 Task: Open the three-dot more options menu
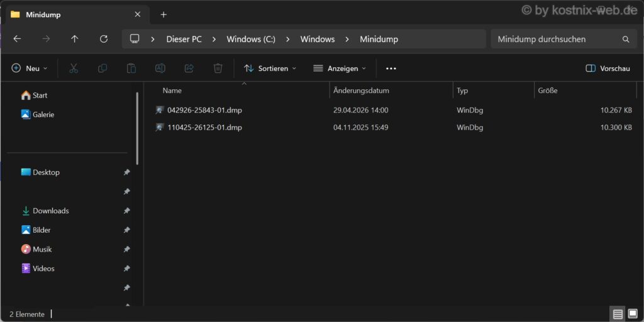click(391, 69)
